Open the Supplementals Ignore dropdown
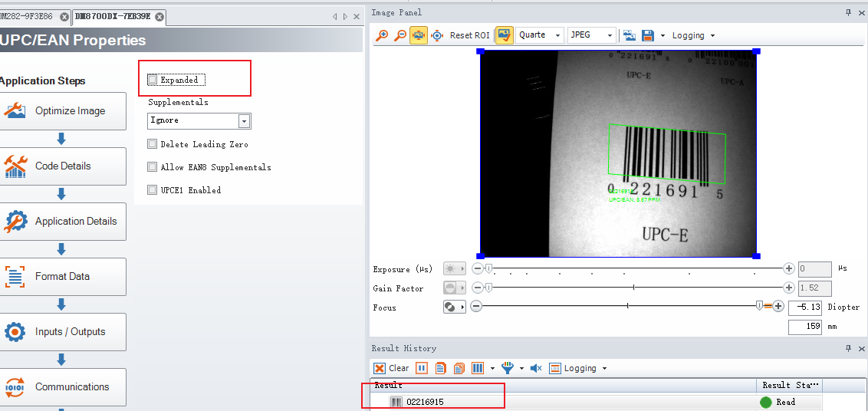 (244, 121)
